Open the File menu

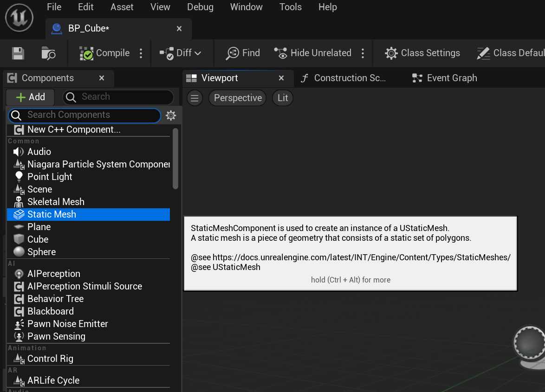(x=54, y=7)
